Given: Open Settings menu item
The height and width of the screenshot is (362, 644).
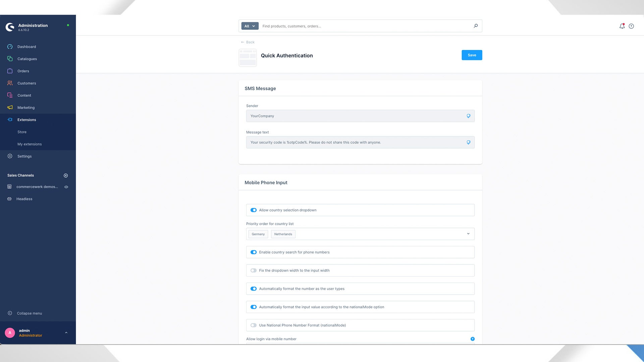Looking at the screenshot, I should [24, 156].
